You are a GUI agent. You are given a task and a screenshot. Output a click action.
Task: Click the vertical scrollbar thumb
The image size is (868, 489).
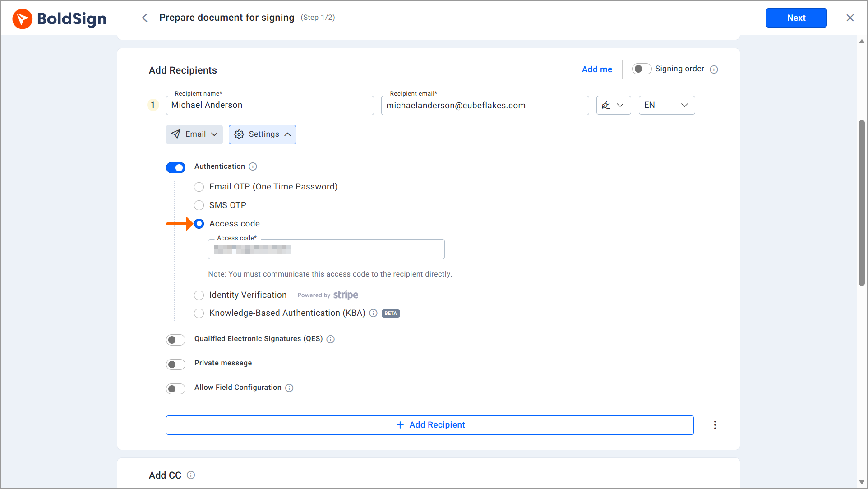click(x=862, y=203)
